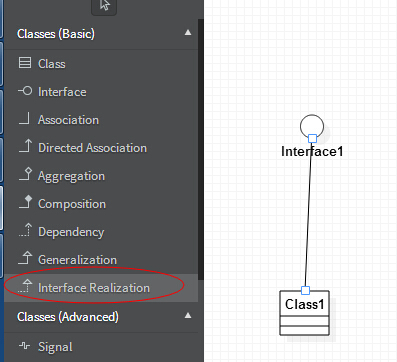Image resolution: width=397 pixels, height=362 pixels.
Task: Collapse the Classes (Advanced) section arrow
Action: 188,315
